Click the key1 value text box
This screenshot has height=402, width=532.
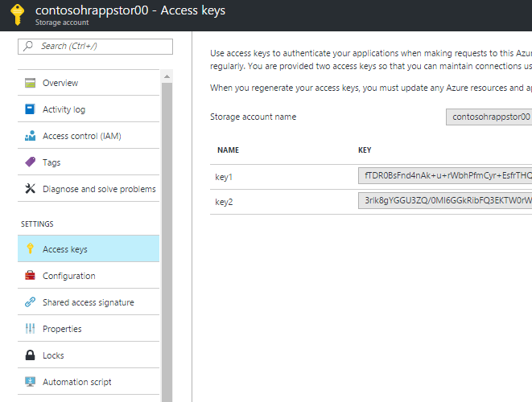[445, 176]
